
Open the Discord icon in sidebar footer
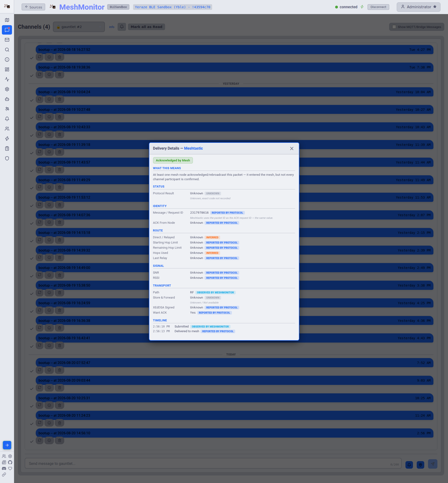tap(4, 468)
